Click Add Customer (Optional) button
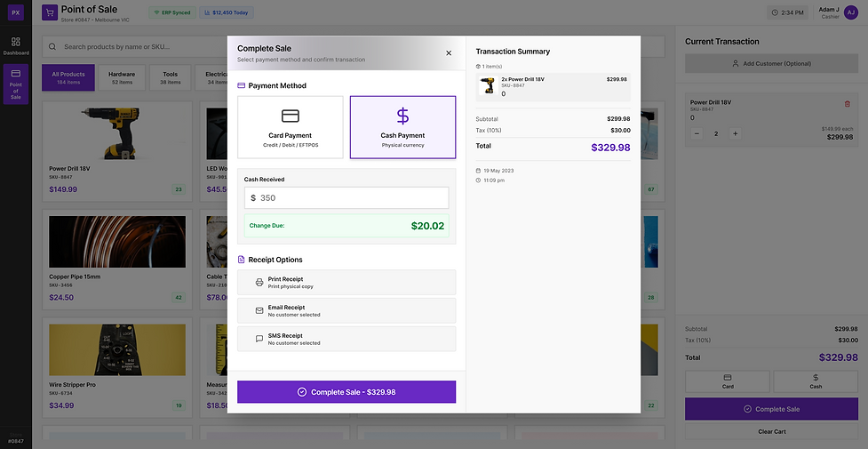868x449 pixels. point(771,64)
